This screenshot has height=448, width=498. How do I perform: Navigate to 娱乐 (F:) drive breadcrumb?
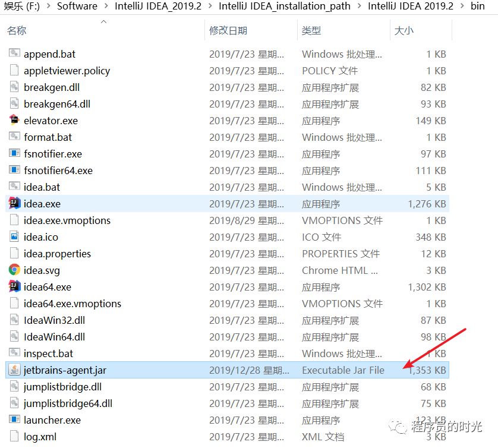pyautogui.click(x=22, y=6)
